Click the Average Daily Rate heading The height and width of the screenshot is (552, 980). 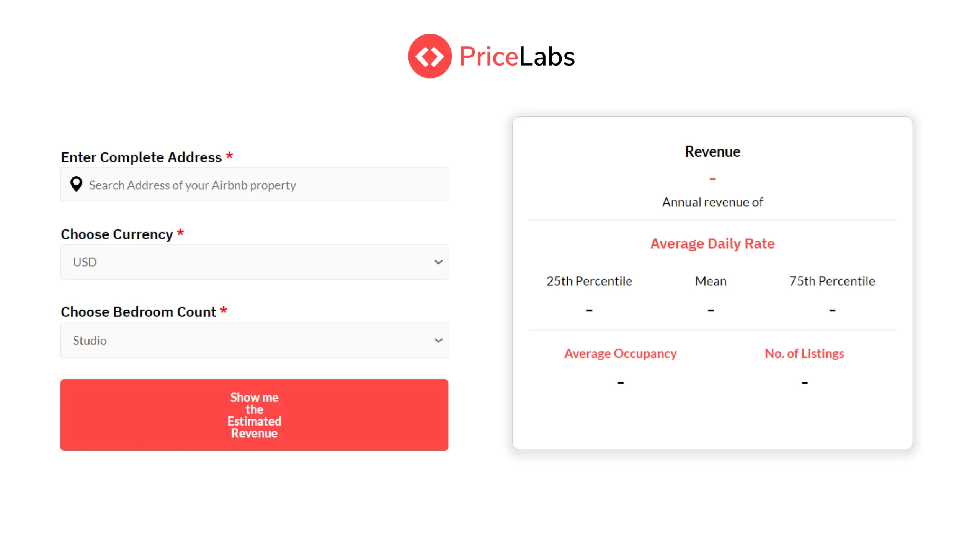[712, 244]
